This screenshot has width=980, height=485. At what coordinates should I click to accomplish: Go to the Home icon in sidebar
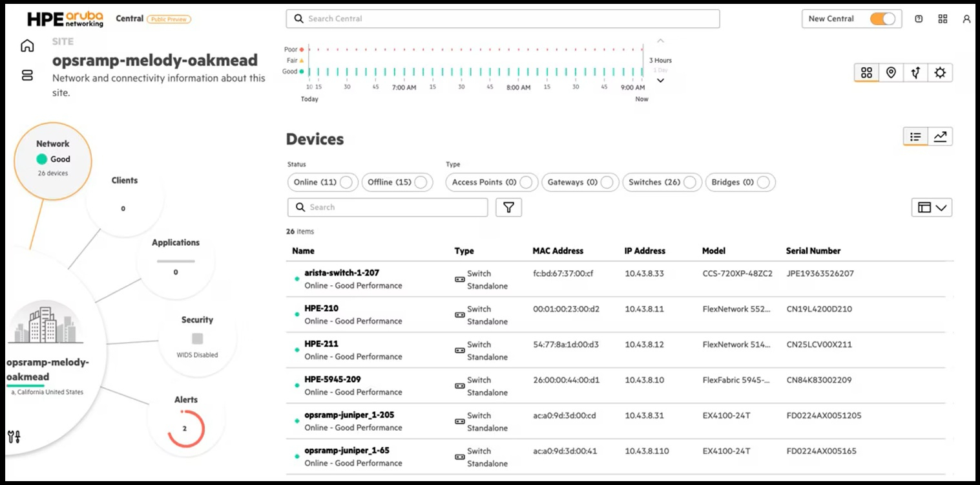(x=27, y=46)
